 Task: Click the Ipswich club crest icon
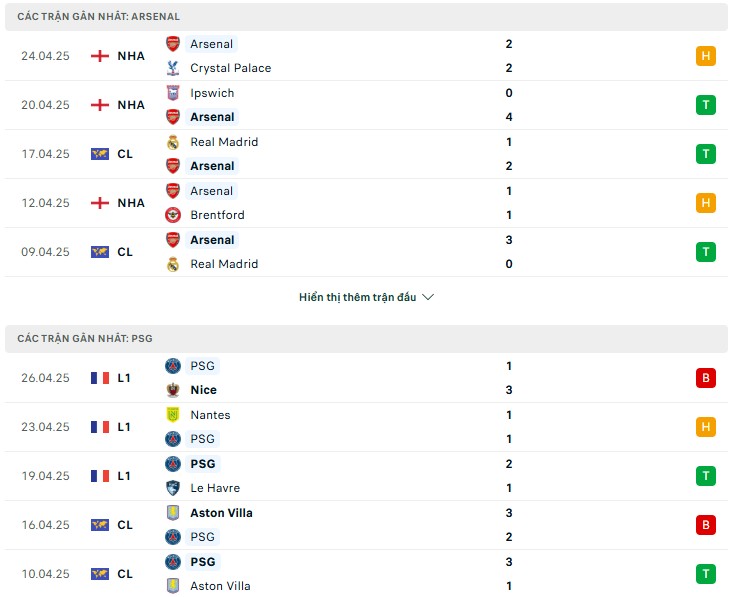point(173,93)
